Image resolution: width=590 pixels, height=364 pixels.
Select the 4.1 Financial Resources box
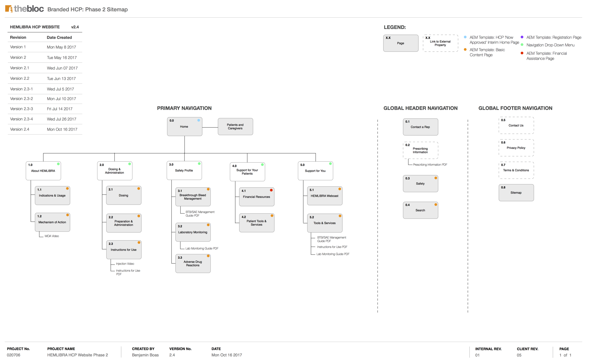pyautogui.click(x=257, y=197)
